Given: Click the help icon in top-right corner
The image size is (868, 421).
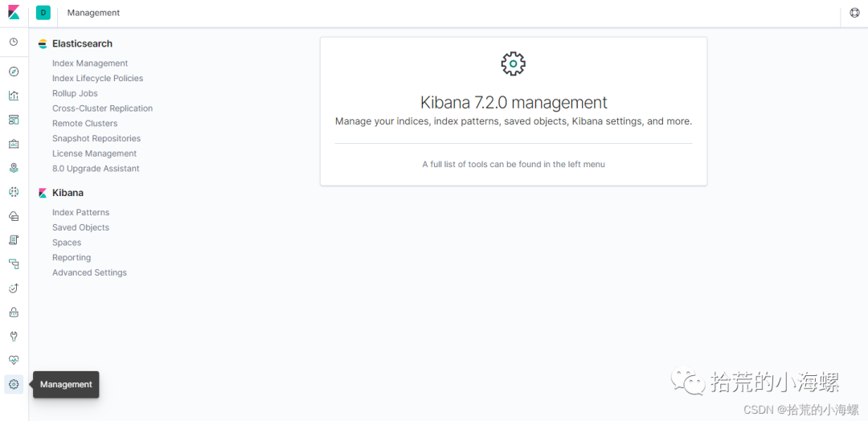Looking at the screenshot, I should pos(854,13).
